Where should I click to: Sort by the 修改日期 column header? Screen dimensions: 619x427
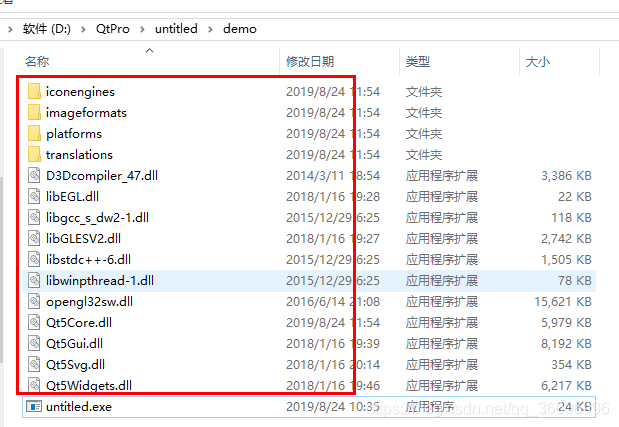[310, 62]
